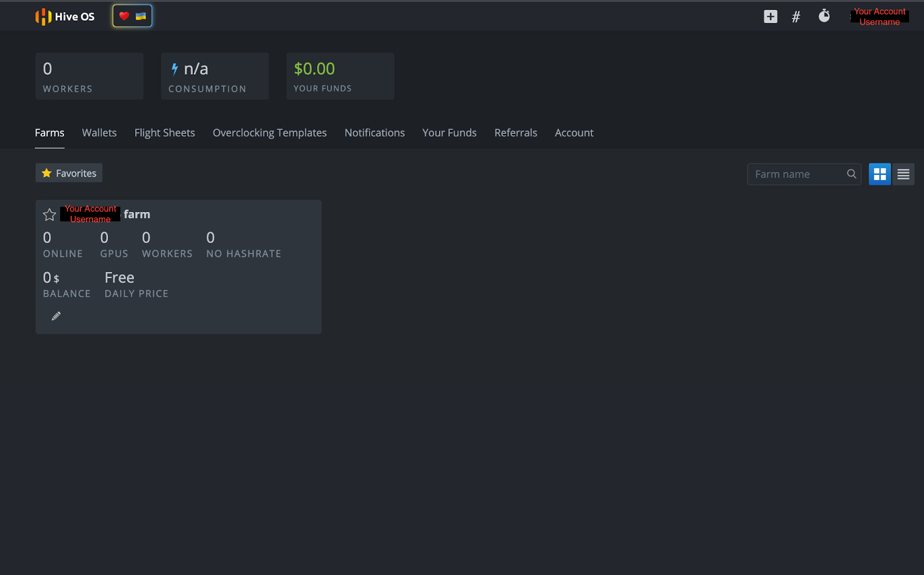
Task: Click the heart and Ukraine flag badge
Action: 132,16
